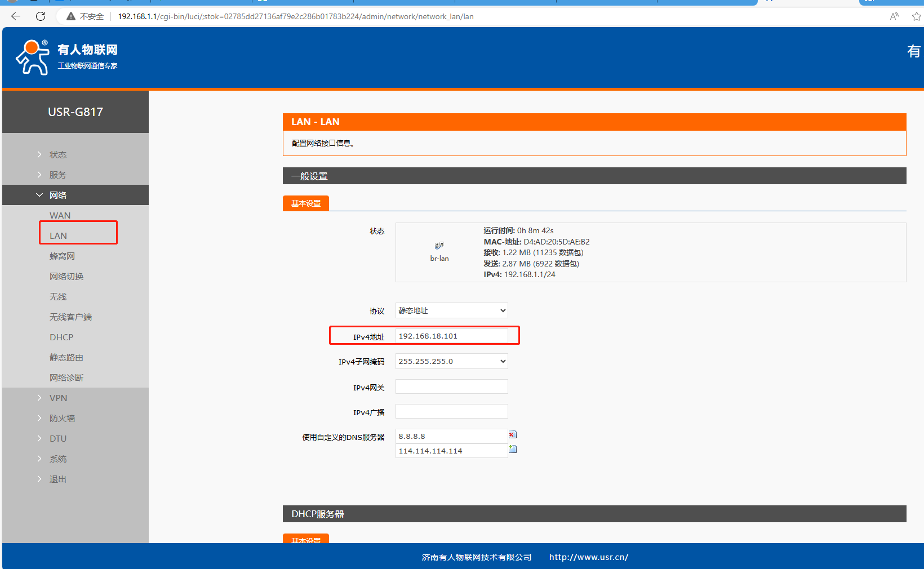Expand the VPN menu section
The width and height of the screenshot is (924, 569).
click(58, 398)
